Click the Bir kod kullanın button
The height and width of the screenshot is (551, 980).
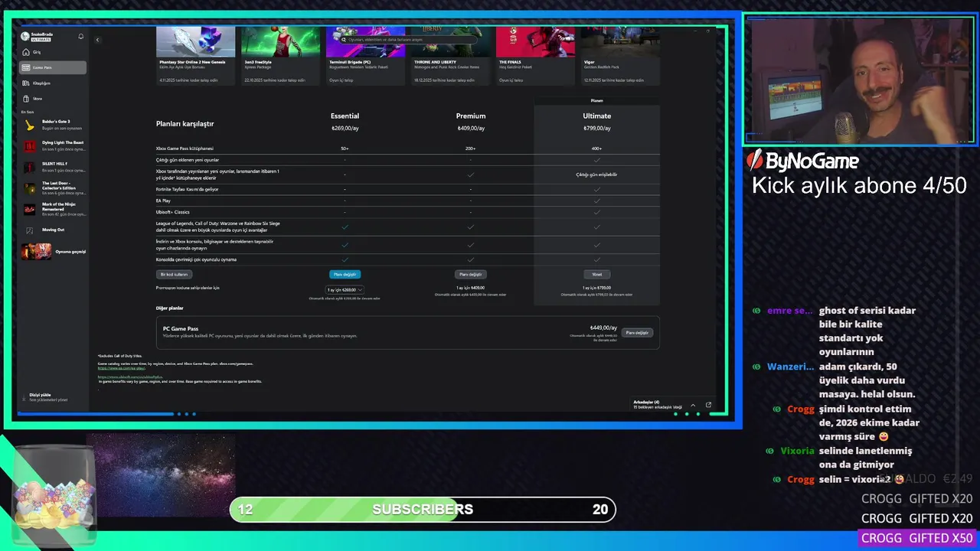point(174,274)
